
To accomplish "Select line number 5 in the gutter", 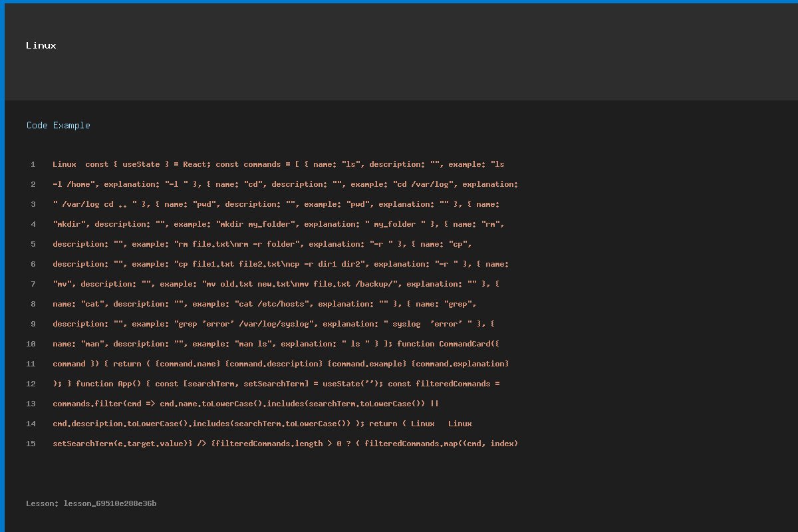I will (x=33, y=244).
